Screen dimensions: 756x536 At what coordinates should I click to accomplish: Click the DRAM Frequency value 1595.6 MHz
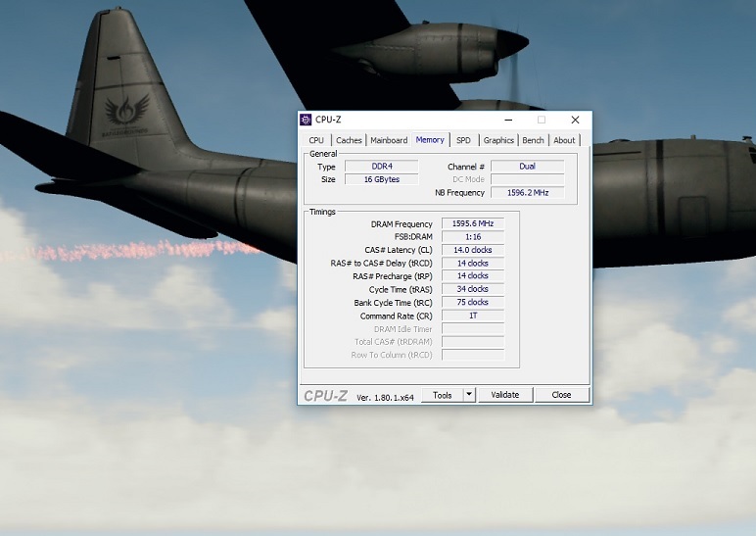click(473, 223)
